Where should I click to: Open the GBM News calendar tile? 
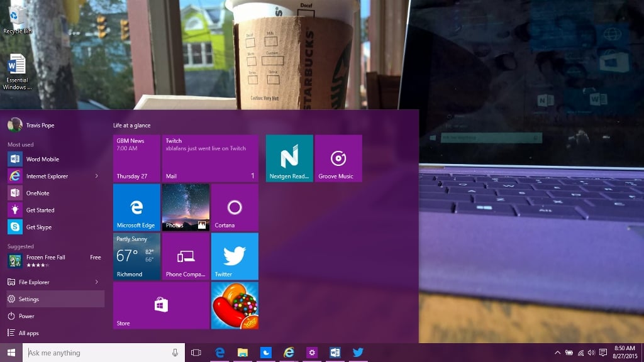click(x=136, y=158)
